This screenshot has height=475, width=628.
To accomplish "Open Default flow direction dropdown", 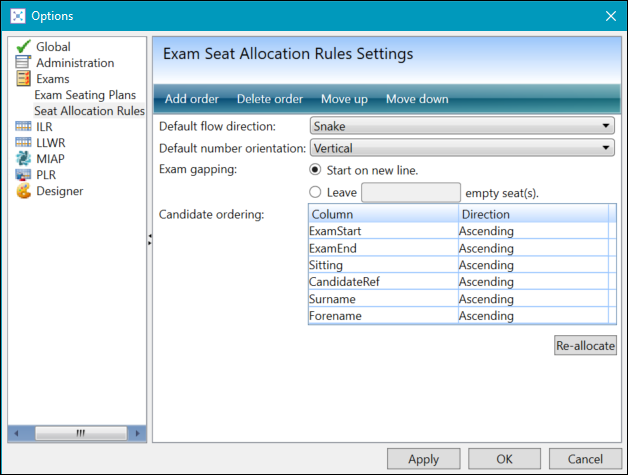I will click(462, 126).
